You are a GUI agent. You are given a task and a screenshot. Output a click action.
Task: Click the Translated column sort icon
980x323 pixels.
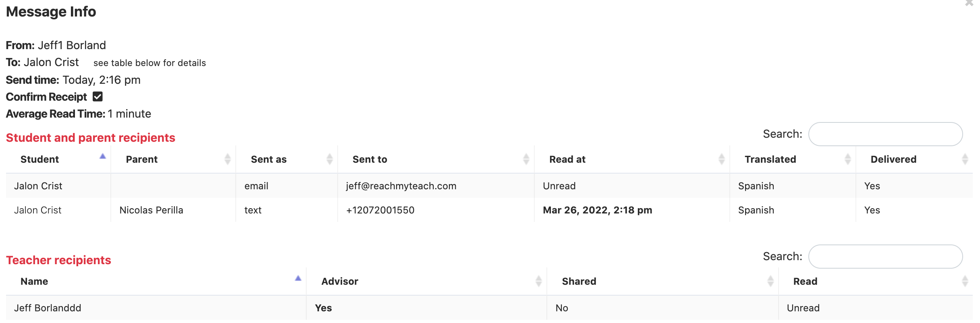[847, 159]
